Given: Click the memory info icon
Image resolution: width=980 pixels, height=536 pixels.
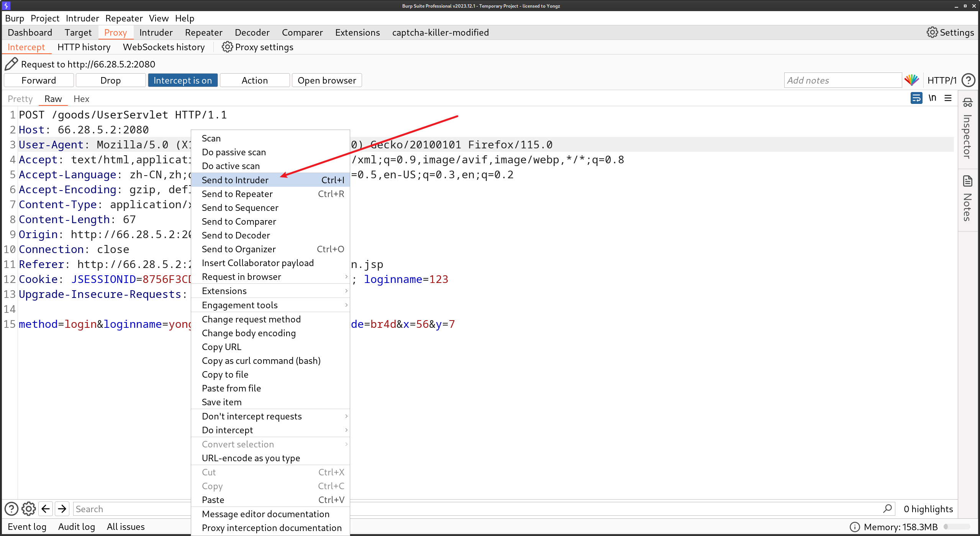Looking at the screenshot, I should 855,527.
